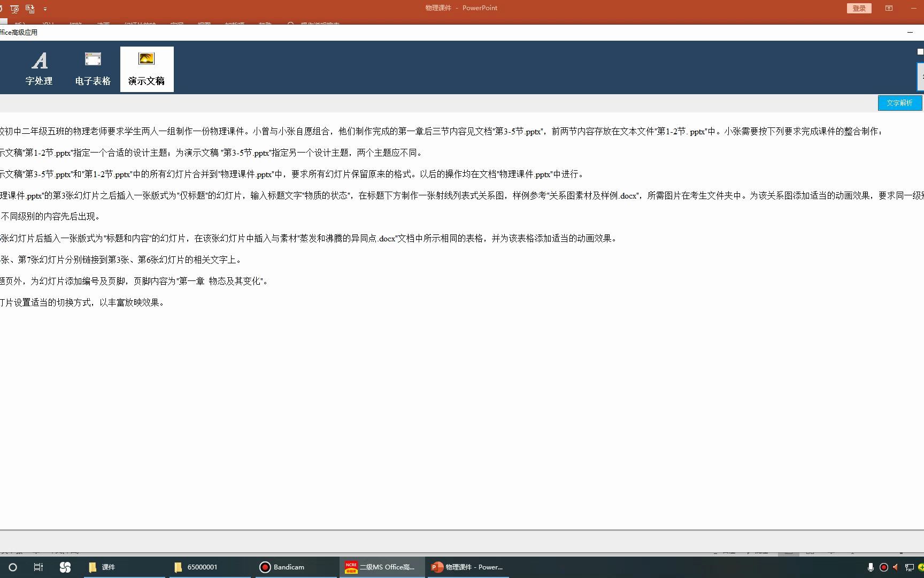Image resolution: width=924 pixels, height=578 pixels.
Task: Click the 登录 sign-in button
Action: (x=859, y=8)
